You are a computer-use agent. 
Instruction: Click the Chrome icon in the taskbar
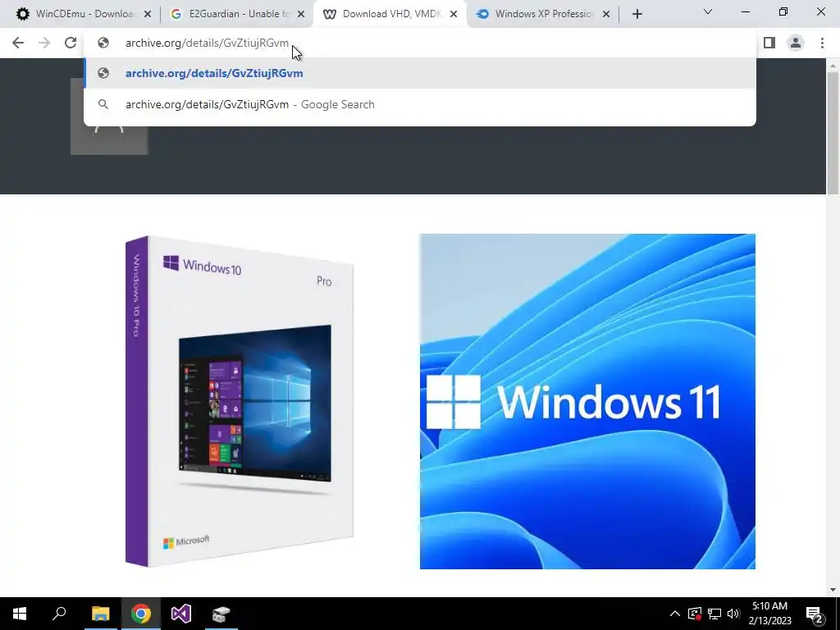pos(141,614)
